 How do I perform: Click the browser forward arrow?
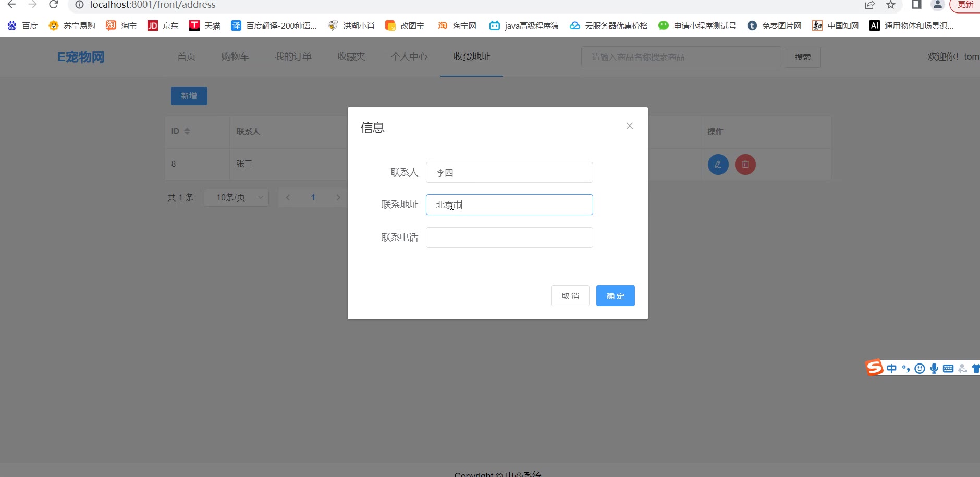pyautogui.click(x=32, y=5)
